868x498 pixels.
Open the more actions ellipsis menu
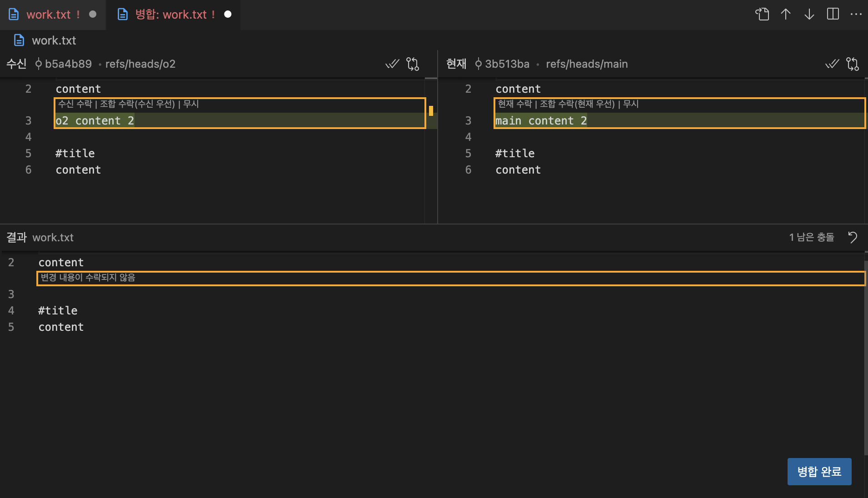coord(856,15)
